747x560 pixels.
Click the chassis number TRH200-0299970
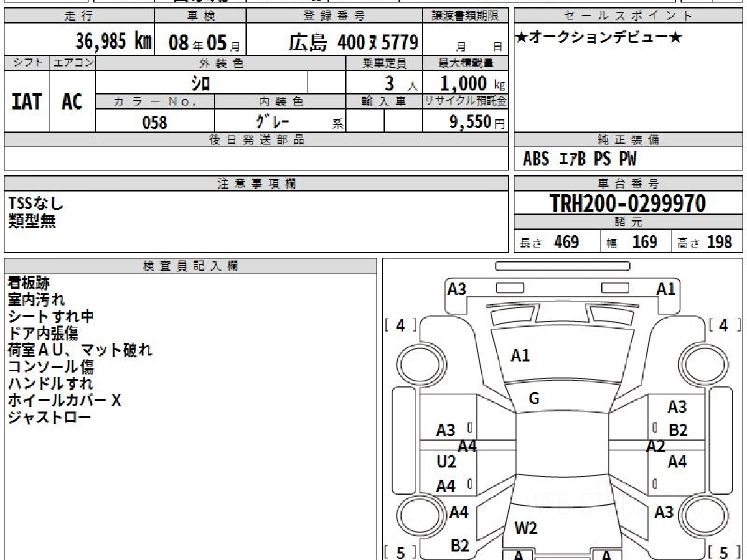627,203
